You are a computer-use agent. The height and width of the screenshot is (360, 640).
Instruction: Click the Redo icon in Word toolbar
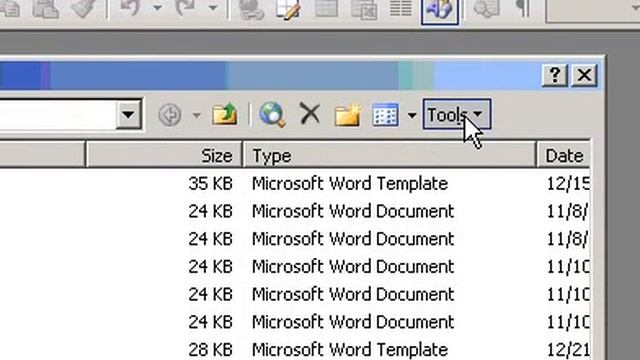pos(185,8)
